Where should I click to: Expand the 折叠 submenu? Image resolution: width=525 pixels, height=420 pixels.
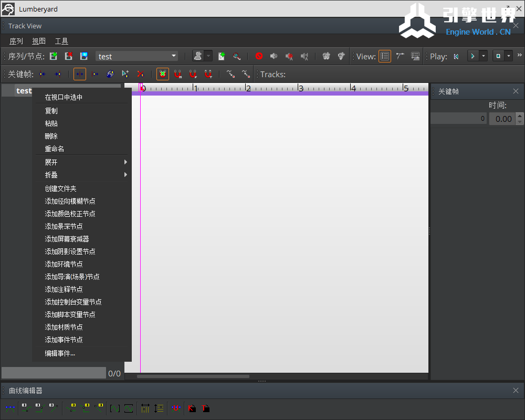click(x=82, y=175)
